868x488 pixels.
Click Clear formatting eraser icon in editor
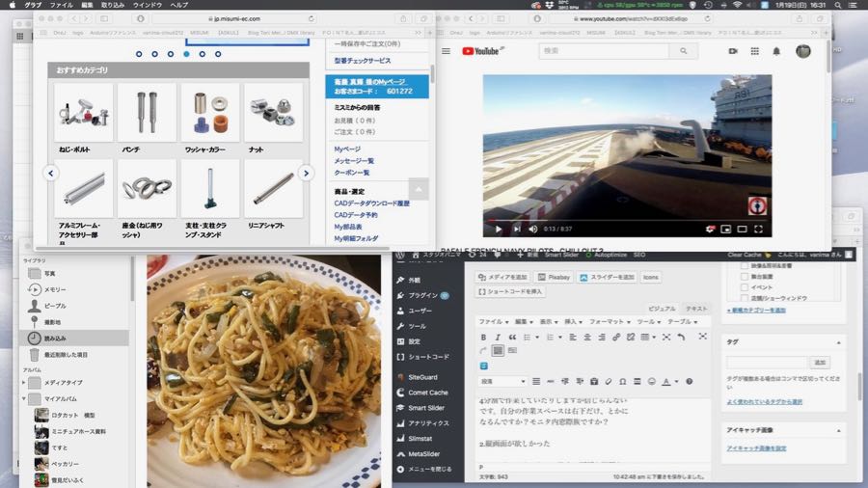click(608, 381)
